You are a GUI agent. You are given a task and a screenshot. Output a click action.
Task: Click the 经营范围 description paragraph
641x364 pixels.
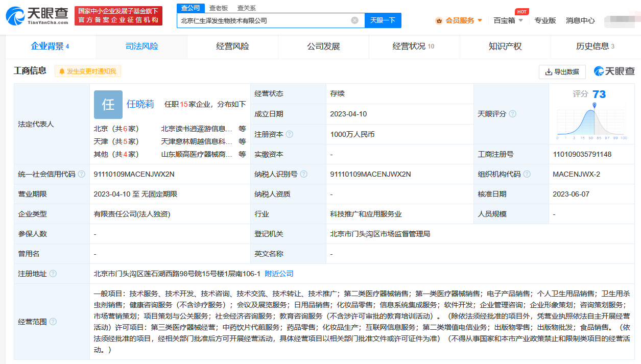(362, 322)
